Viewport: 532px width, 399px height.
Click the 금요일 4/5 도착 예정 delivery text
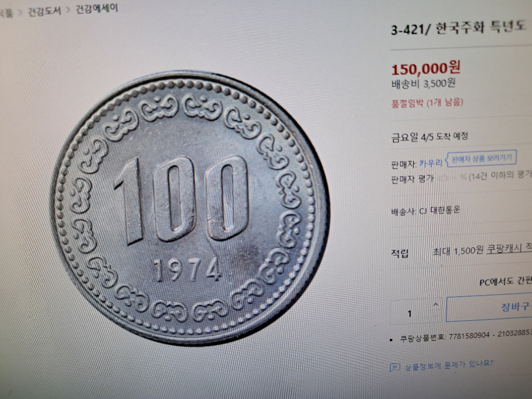coord(430,137)
